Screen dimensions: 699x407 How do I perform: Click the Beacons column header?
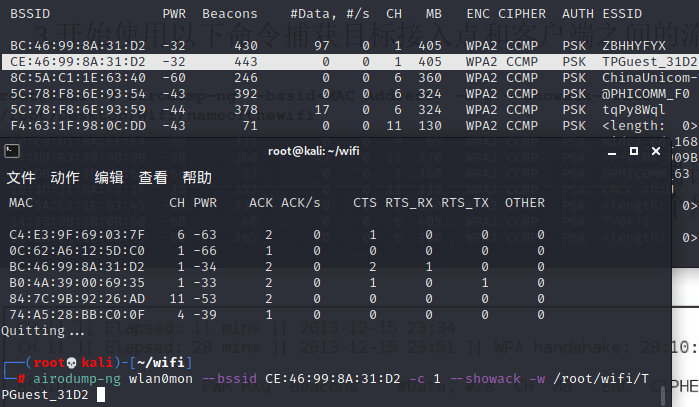pyautogui.click(x=230, y=14)
